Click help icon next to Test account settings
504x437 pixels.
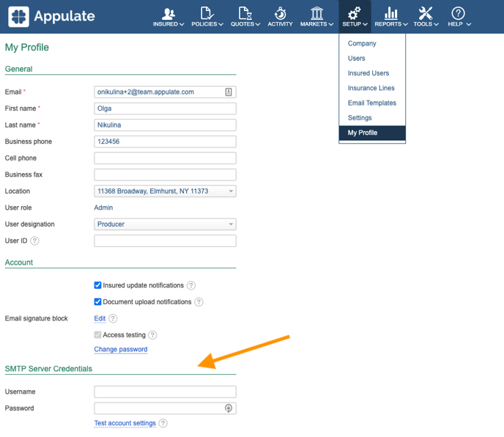coord(163,423)
